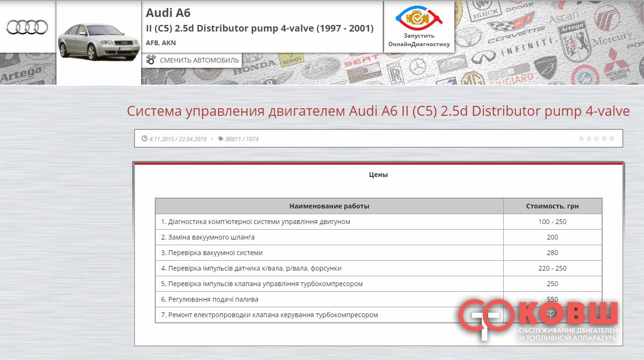Screen dimensions: 644x360
Task: Click the clock icon next to the dates
Action: pyautogui.click(x=144, y=139)
